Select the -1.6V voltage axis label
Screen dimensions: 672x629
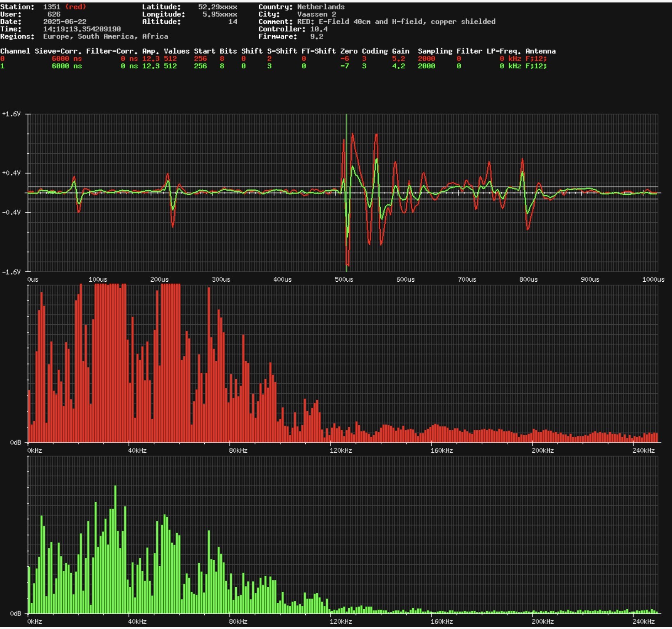pyautogui.click(x=11, y=272)
